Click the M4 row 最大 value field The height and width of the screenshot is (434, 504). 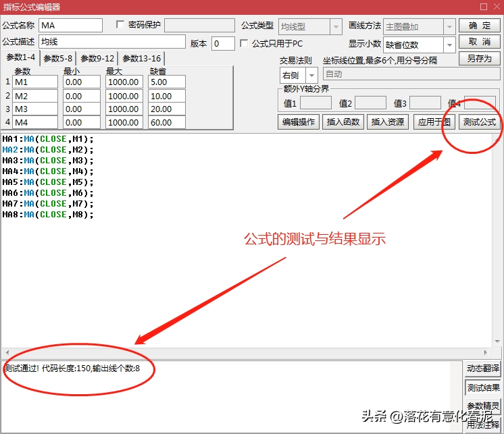coord(124,122)
